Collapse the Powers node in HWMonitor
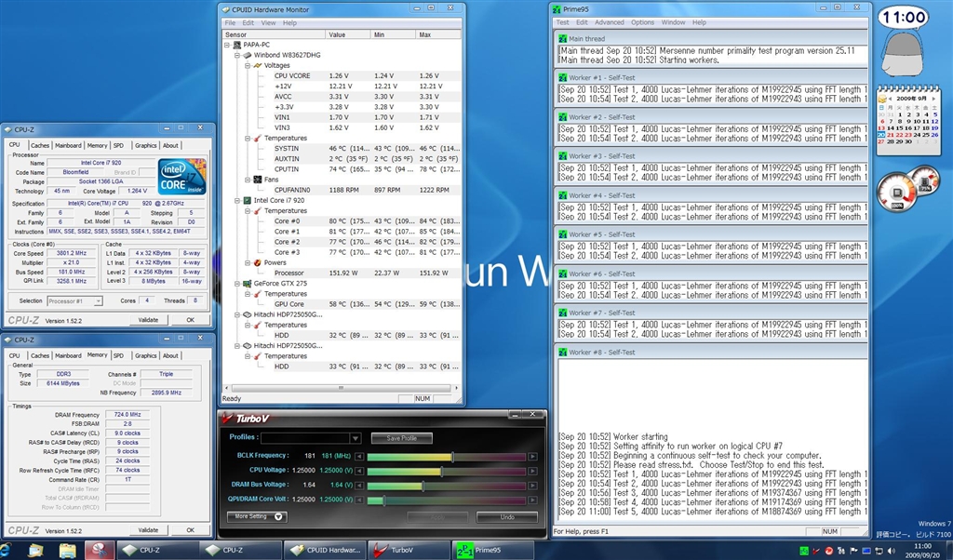Screen dimensions: 953x560 point(248,263)
